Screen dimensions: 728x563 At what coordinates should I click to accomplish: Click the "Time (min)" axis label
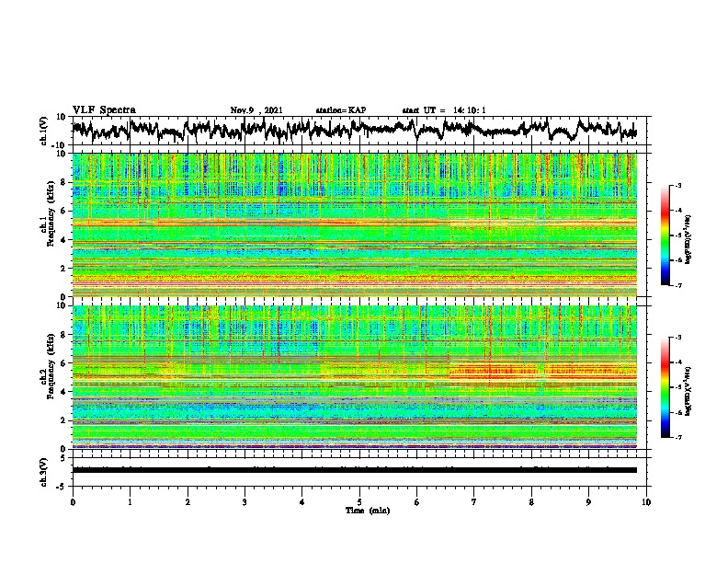click(368, 511)
